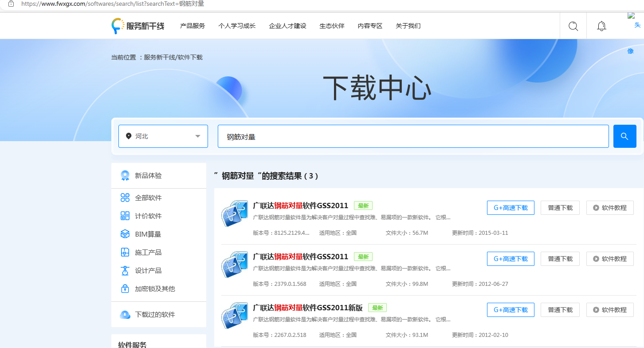Viewport: 644px width, 348px height.
Task: Click breadcrumb 服务新干线/软件下载
Action: pyautogui.click(x=173, y=57)
